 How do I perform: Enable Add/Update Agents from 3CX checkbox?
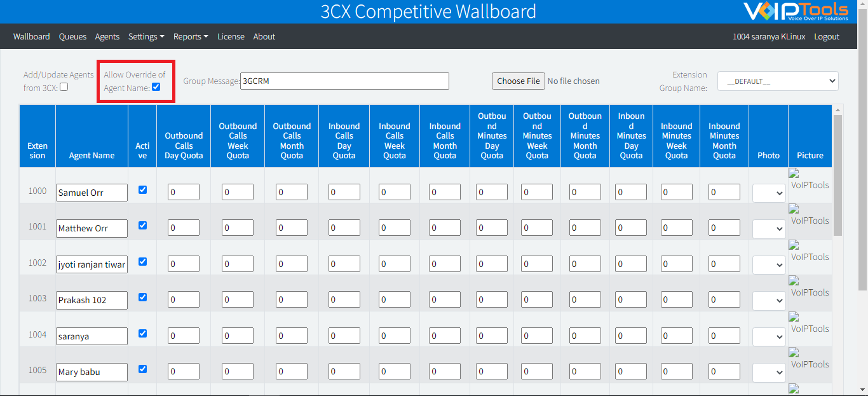point(64,87)
